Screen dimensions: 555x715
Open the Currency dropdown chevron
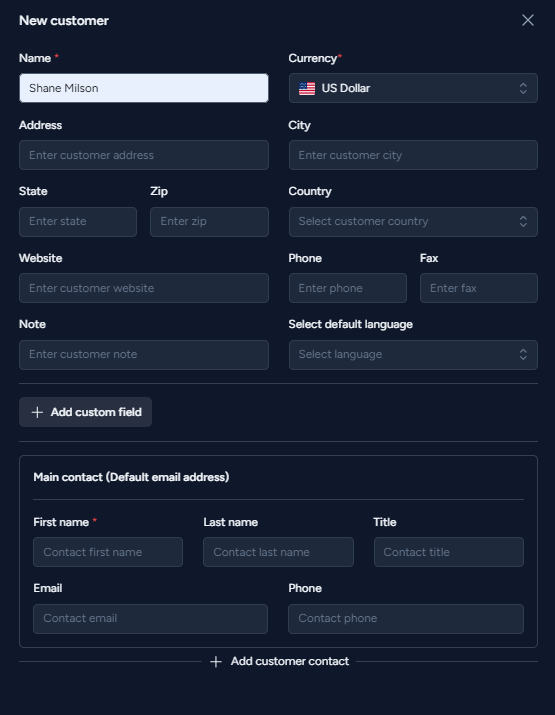523,88
